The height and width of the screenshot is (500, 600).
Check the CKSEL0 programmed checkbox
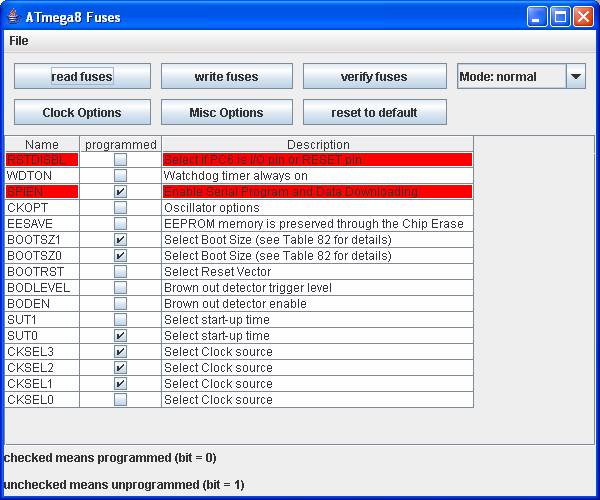click(x=120, y=400)
